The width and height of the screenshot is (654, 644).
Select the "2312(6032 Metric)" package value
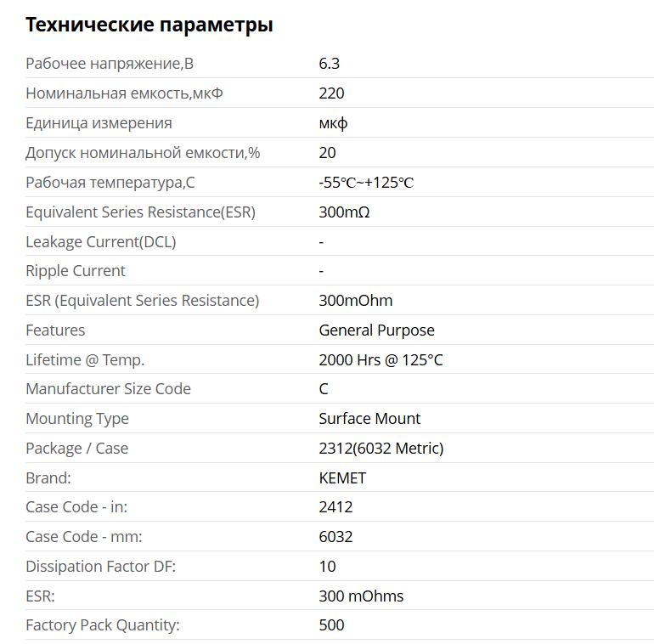tap(381, 449)
